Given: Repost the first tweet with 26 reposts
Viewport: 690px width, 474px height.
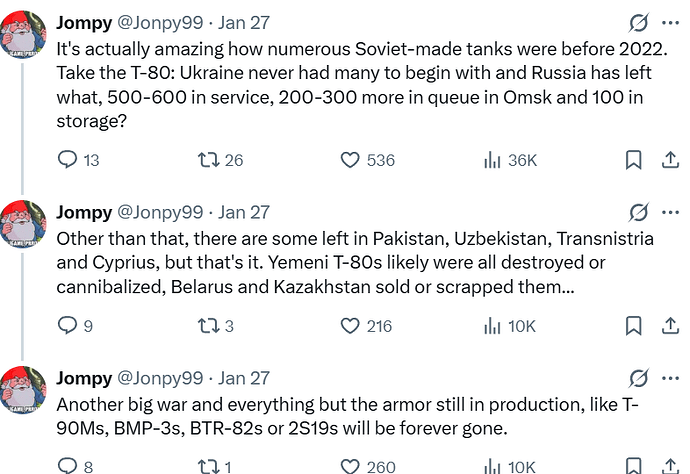Looking at the screenshot, I should (209, 160).
